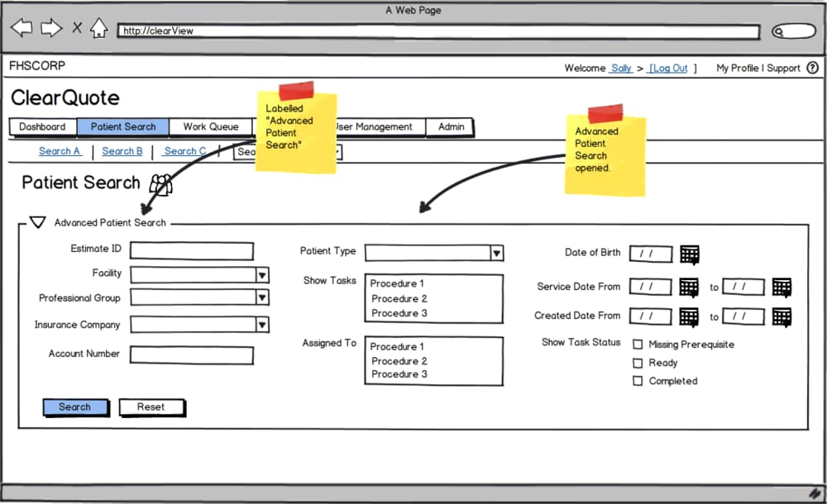Select Procedure 2 in Show Tasks list

tap(399, 298)
